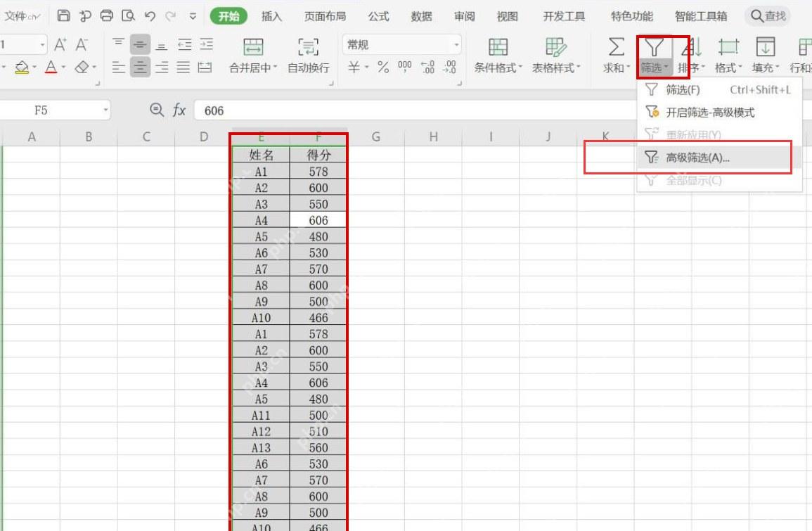
Task: Select column G header
Action: 375,136
